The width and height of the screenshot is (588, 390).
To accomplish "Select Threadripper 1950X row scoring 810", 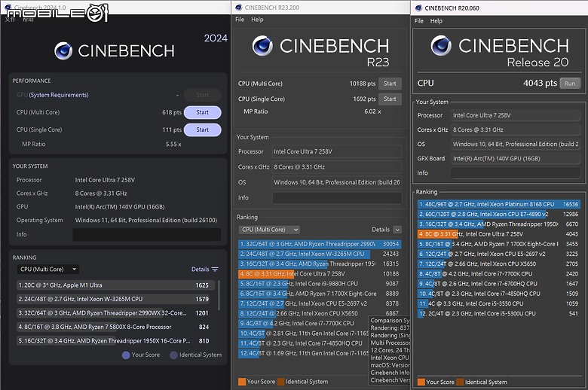I will click(115, 340).
